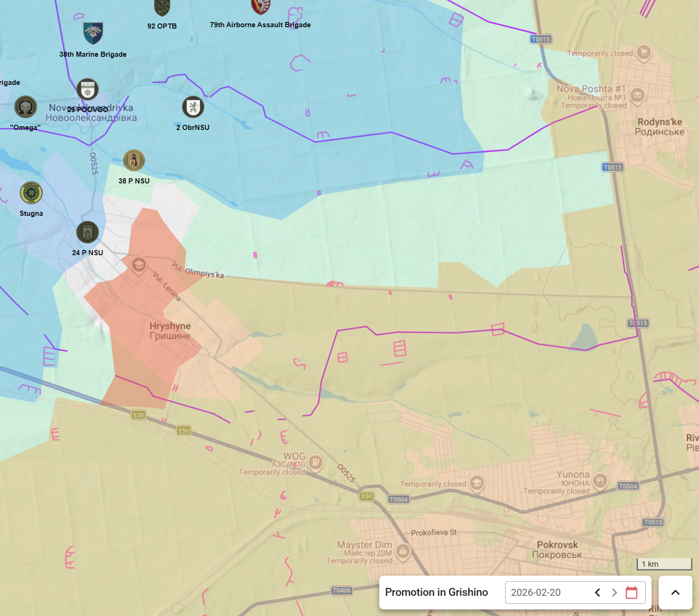Go to the next date
Image resolution: width=699 pixels, height=616 pixels.
(615, 593)
